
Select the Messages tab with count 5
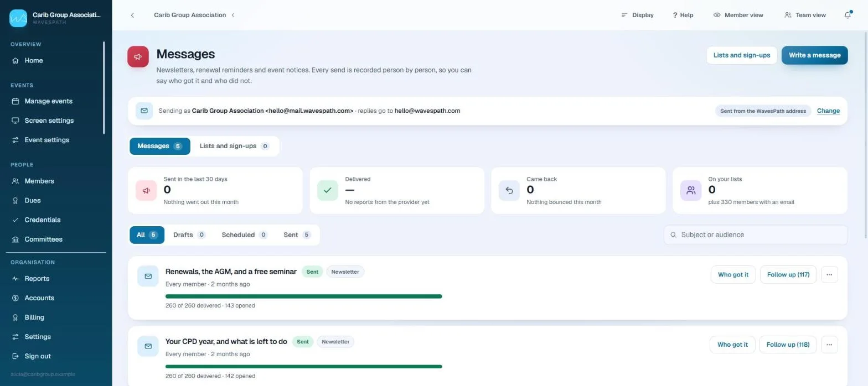(160, 146)
